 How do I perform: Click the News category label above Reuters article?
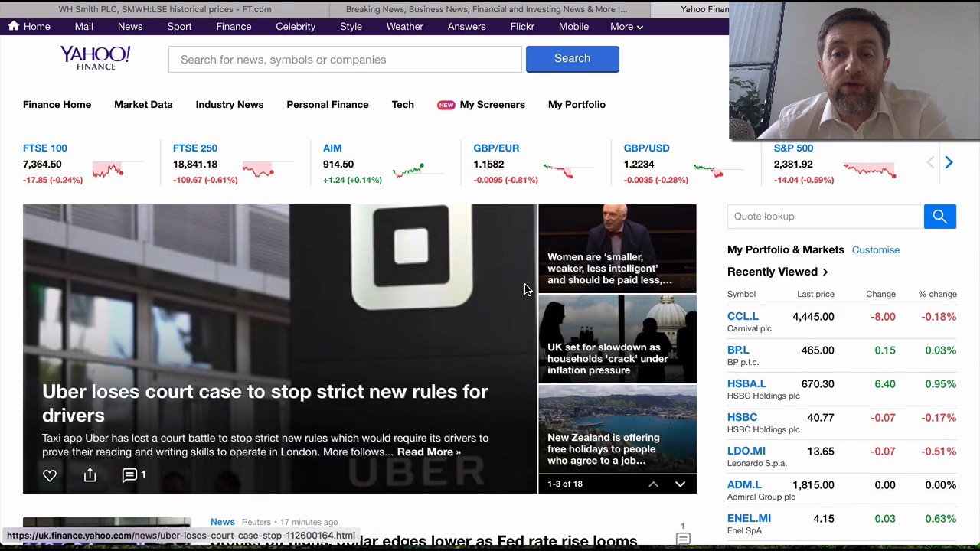click(223, 522)
